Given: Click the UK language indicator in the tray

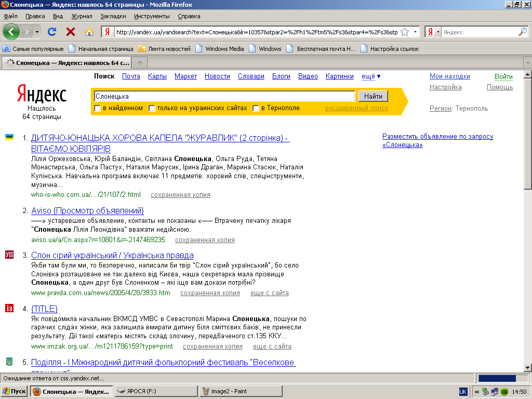Looking at the screenshot, I should [x=463, y=392].
